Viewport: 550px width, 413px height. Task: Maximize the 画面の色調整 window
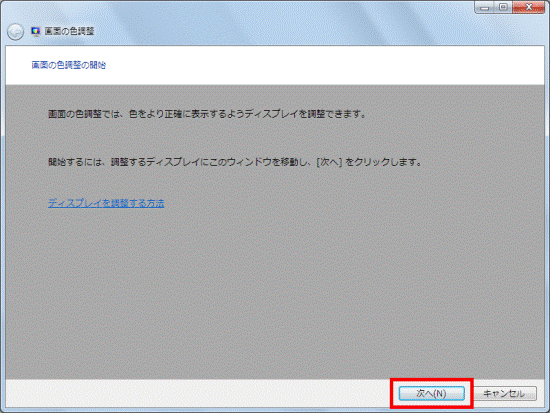503,7
